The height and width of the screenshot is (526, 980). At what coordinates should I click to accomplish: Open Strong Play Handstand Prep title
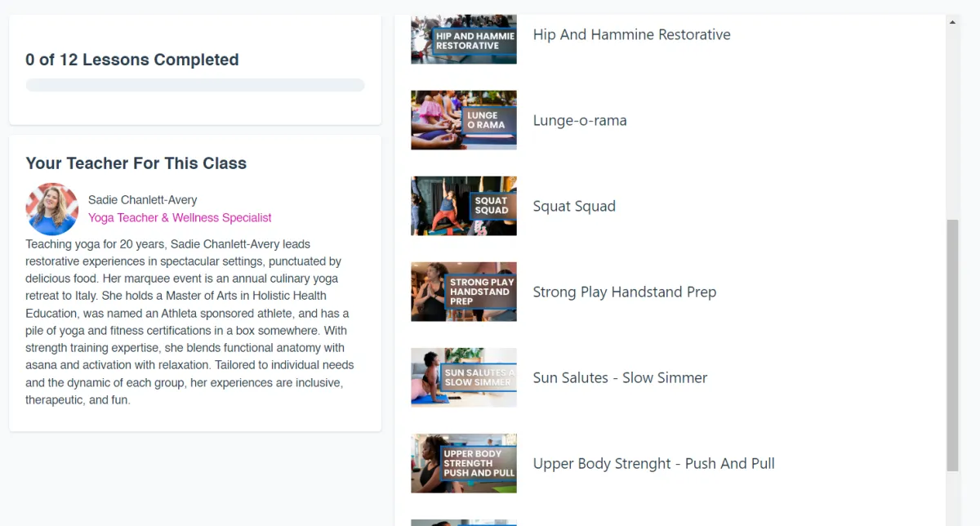(x=625, y=292)
